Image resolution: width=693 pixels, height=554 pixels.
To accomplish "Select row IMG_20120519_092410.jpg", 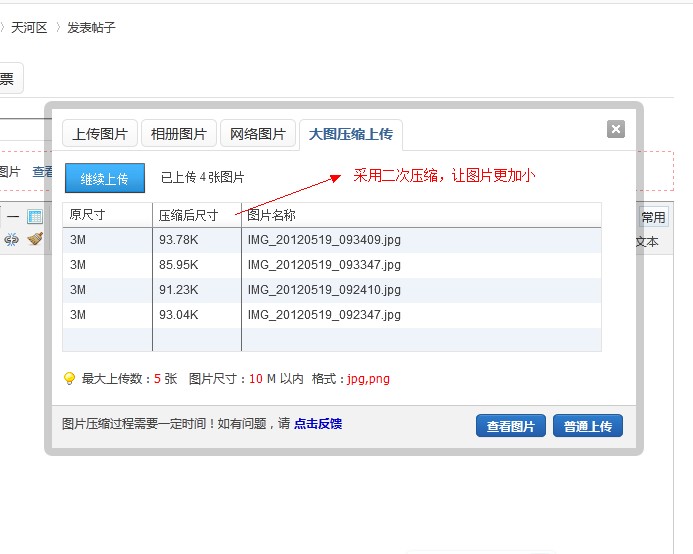I will coord(332,290).
